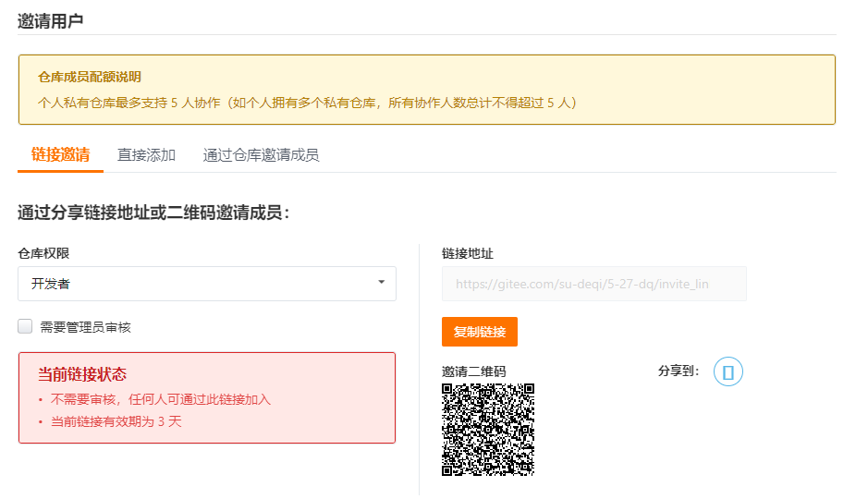Click the 复制链接 button
This screenshot has height=499, width=868.
480,332
